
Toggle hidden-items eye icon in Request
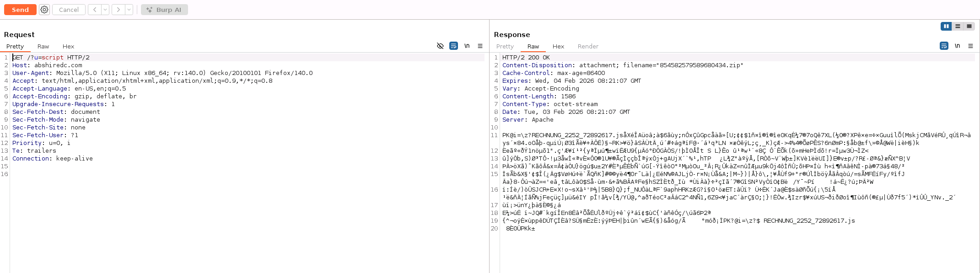point(440,46)
